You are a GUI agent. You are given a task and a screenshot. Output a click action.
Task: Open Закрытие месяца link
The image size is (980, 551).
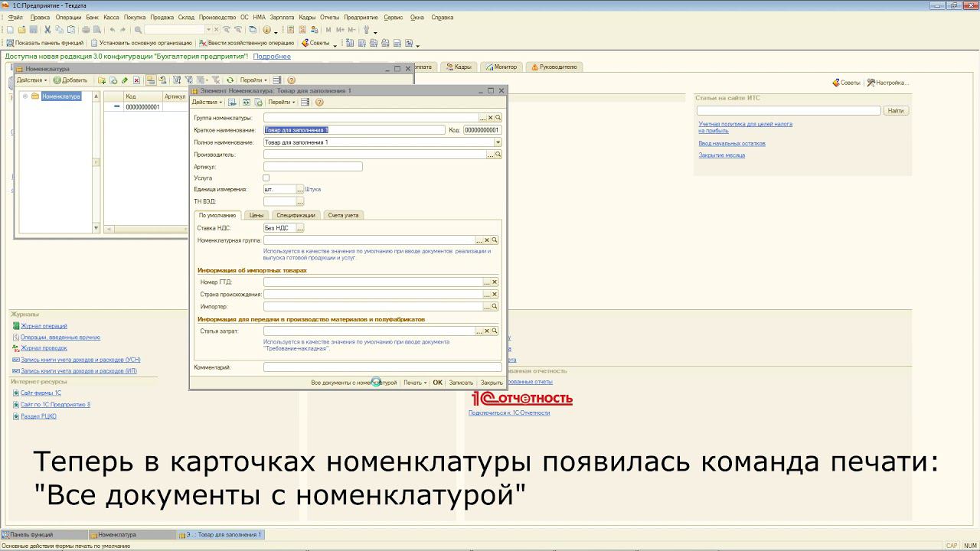[x=721, y=155]
